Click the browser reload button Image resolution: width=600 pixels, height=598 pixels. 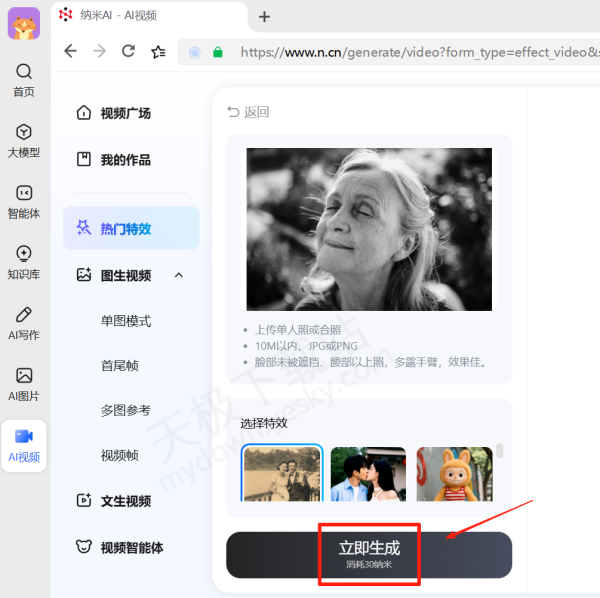point(128,51)
